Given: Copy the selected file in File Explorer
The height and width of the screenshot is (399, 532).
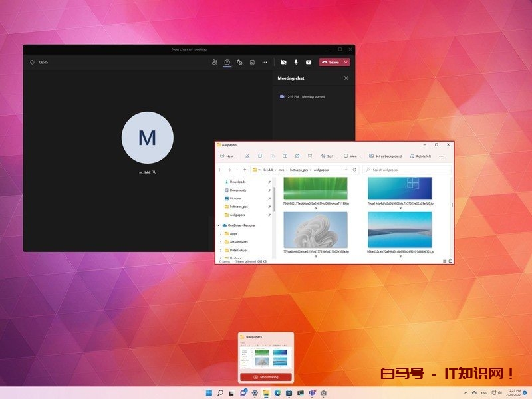Looking at the screenshot, I should tap(260, 156).
